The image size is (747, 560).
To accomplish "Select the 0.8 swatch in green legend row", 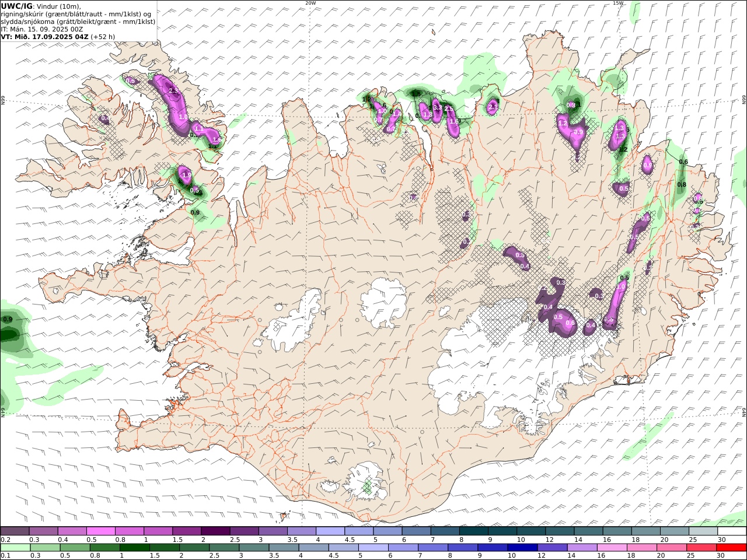I will tap(105, 548).
